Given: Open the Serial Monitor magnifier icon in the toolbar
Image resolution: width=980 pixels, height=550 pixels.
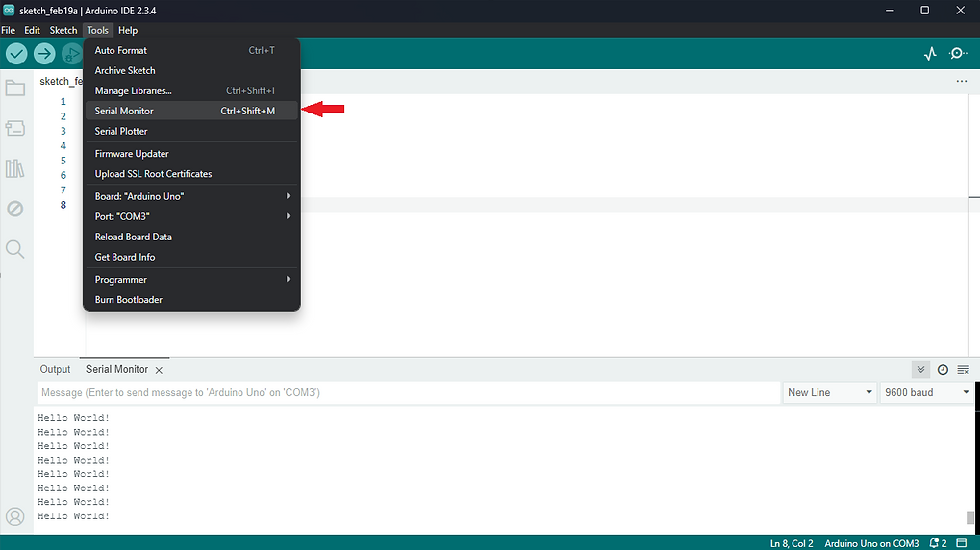Looking at the screenshot, I should point(958,54).
